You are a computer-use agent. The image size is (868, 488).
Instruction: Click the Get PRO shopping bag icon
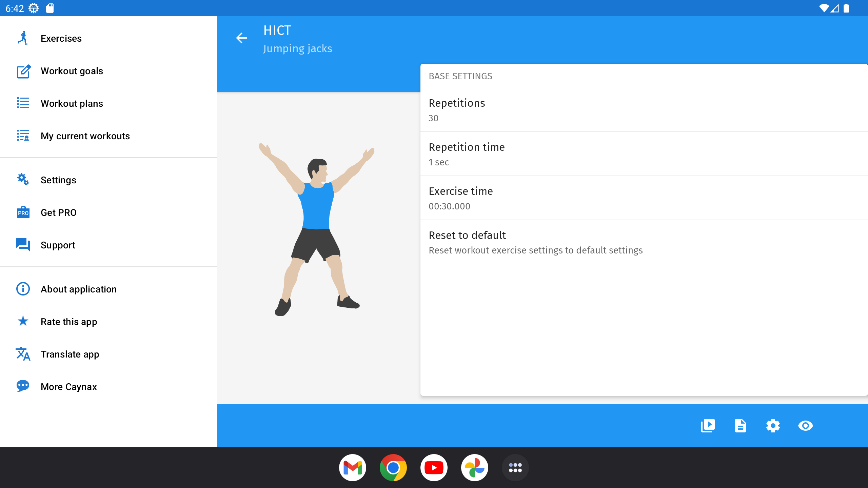coord(23,212)
